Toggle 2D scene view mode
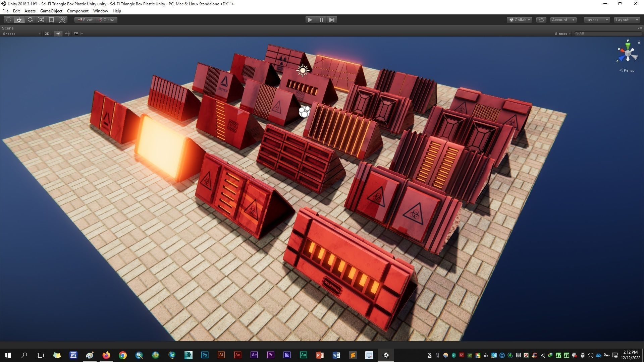This screenshot has width=644, height=362. coord(47,34)
